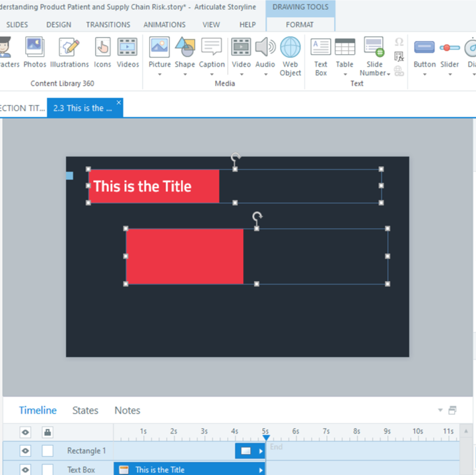
Task: Lock the Text Box object
Action: (48, 470)
